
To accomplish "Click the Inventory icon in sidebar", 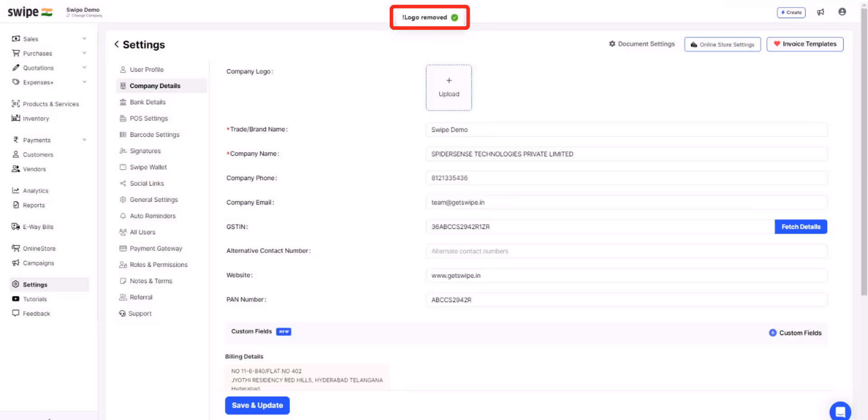I will pos(16,118).
